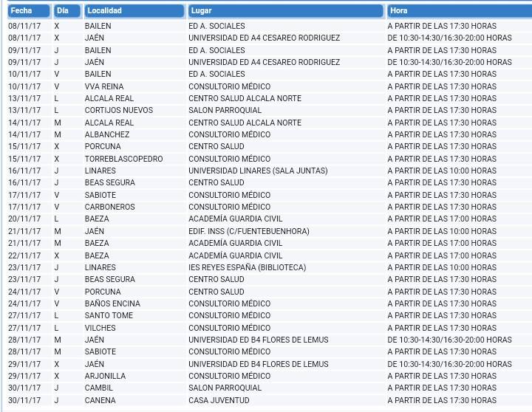
Task: Click the cell EDIF. INSS (C/FUENTEBUENHORA)
Action: pyautogui.click(x=249, y=231)
